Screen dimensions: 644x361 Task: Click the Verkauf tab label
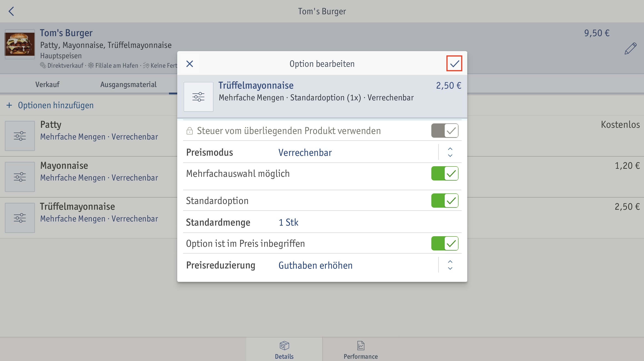tap(47, 84)
